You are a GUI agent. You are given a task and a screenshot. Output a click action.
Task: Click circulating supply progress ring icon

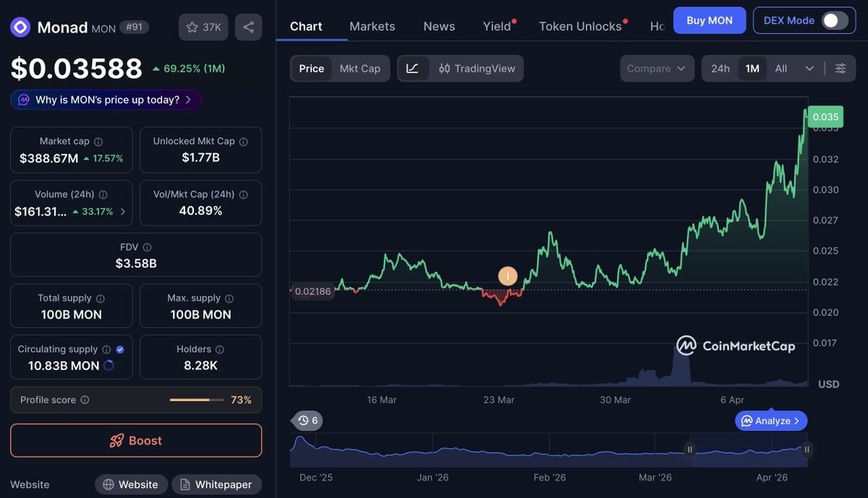click(109, 366)
